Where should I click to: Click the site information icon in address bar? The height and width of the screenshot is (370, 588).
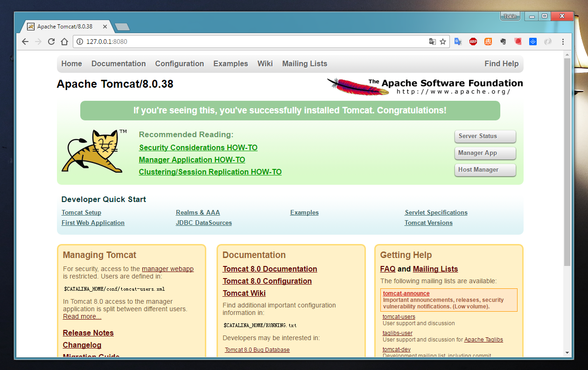79,42
